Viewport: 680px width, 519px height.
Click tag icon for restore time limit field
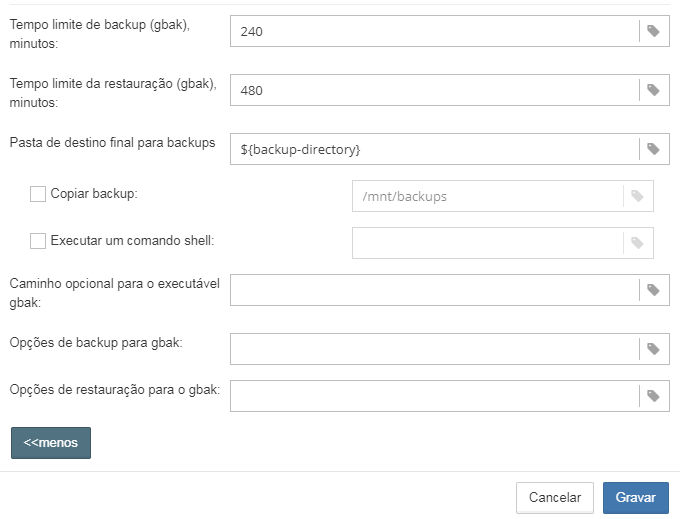pos(653,90)
